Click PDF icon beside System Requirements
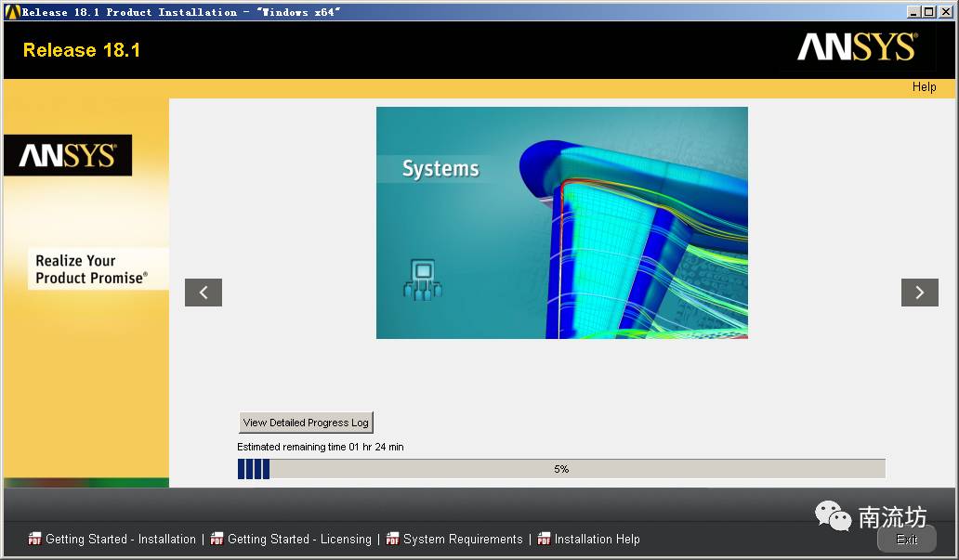This screenshot has width=959, height=560. click(x=392, y=539)
